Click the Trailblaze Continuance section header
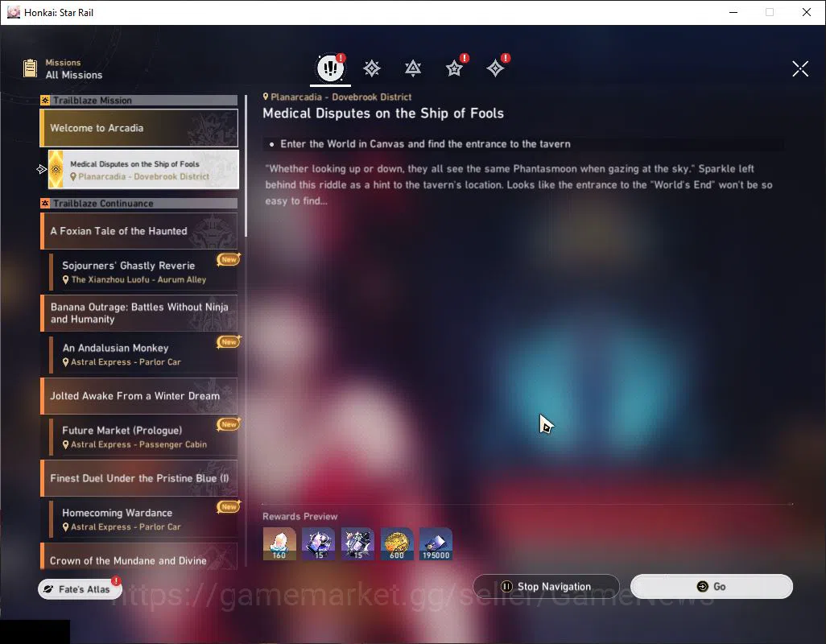The width and height of the screenshot is (826, 644). pyautogui.click(x=139, y=203)
